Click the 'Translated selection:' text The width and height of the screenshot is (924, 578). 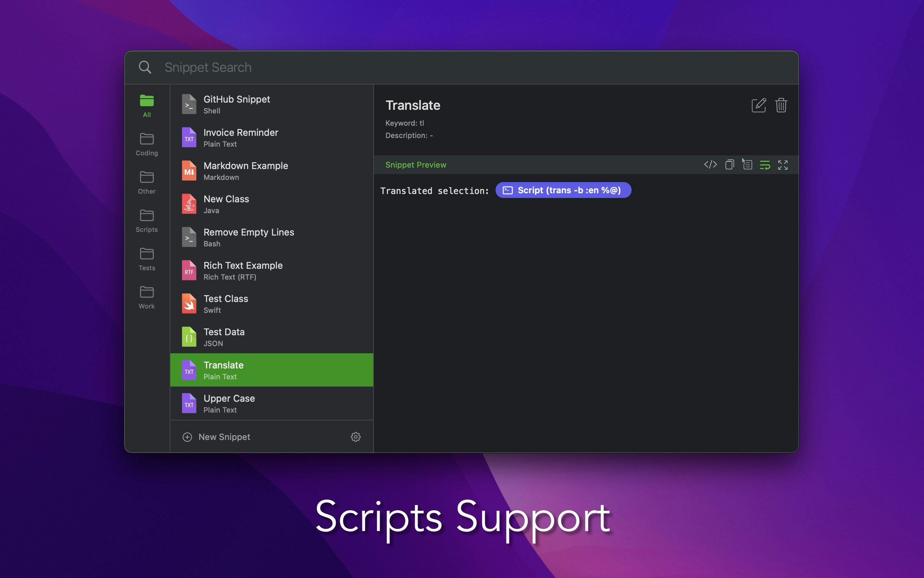435,191
